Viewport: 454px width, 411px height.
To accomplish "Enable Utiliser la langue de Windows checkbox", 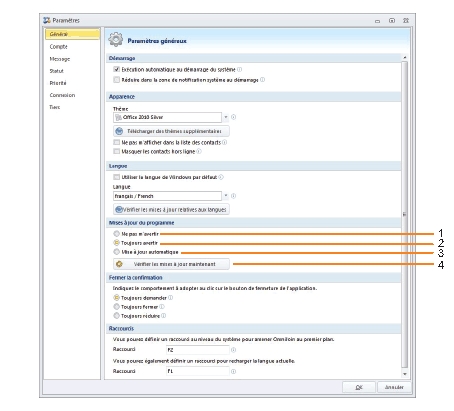I will click(116, 177).
